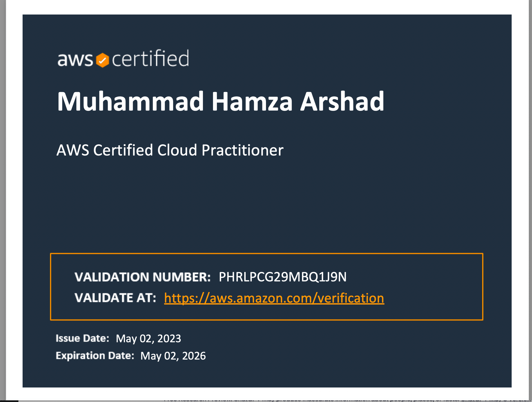
Task: Click the middle name "Hamza"
Action: [252, 101]
